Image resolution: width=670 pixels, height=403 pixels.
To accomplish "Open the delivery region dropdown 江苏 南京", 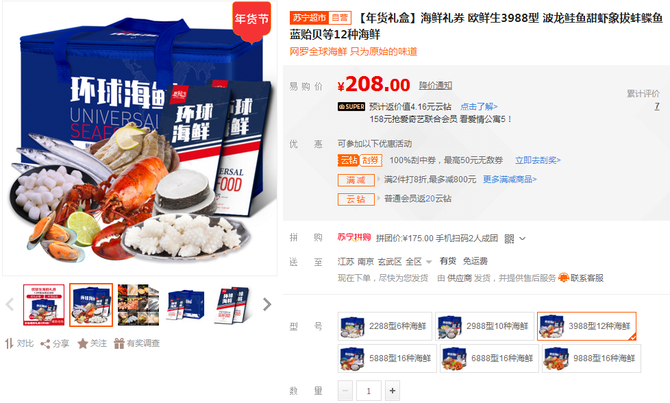I will [385, 262].
